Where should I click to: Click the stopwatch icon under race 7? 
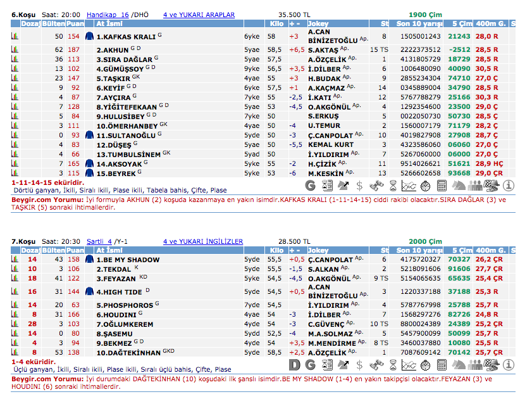click(x=426, y=365)
